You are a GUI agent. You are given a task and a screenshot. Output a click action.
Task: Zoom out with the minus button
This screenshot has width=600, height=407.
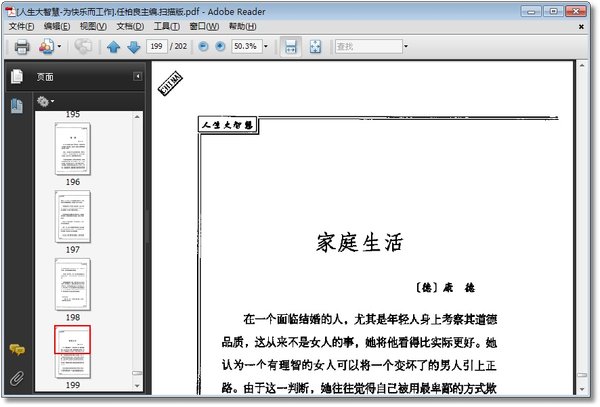204,47
